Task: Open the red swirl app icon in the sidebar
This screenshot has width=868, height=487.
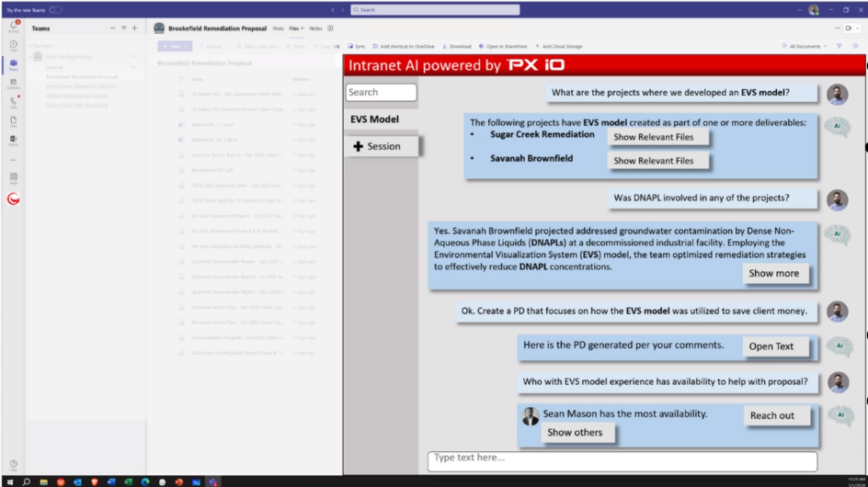Action: [x=14, y=199]
